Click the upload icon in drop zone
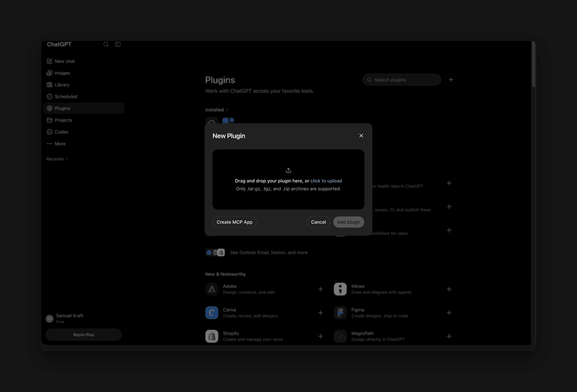 point(288,170)
